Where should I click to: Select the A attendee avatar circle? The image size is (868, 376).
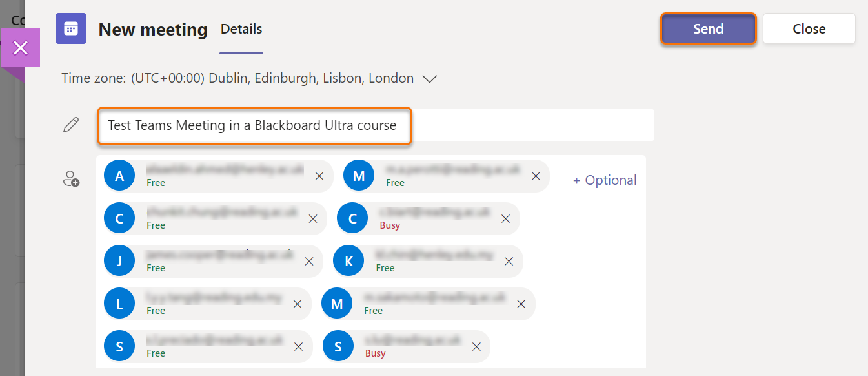click(x=119, y=176)
